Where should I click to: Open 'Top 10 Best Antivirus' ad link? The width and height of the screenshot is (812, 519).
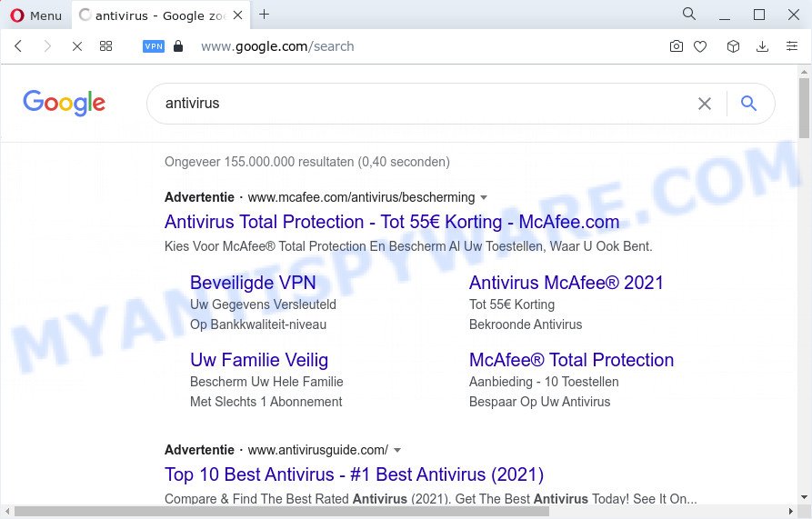point(355,474)
